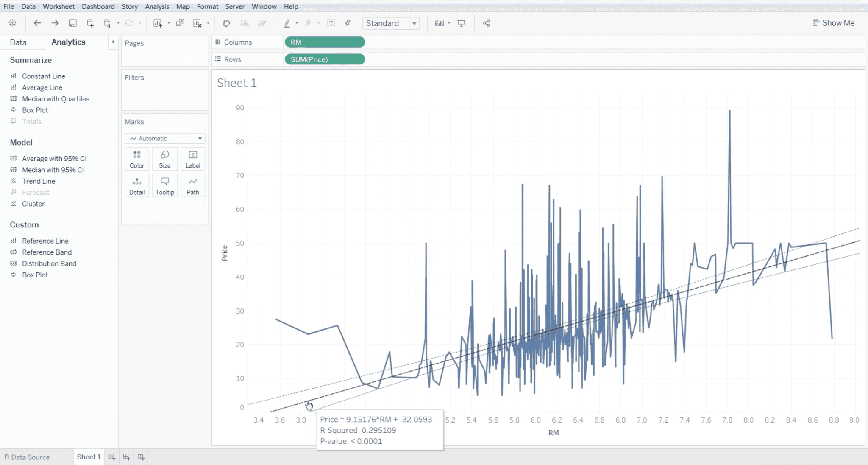Image resolution: width=868 pixels, height=465 pixels.
Task: Toggle Presentation Mode from the toolbar
Action: (x=461, y=23)
